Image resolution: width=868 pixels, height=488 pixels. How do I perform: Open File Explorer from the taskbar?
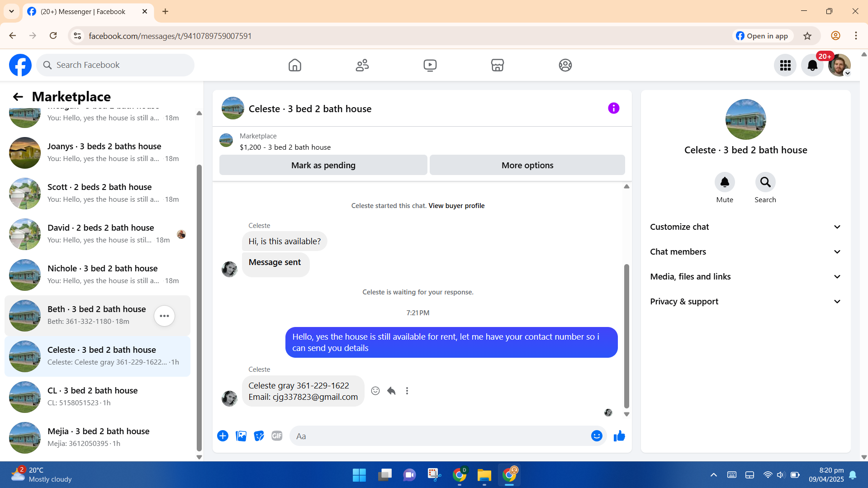pyautogui.click(x=484, y=475)
